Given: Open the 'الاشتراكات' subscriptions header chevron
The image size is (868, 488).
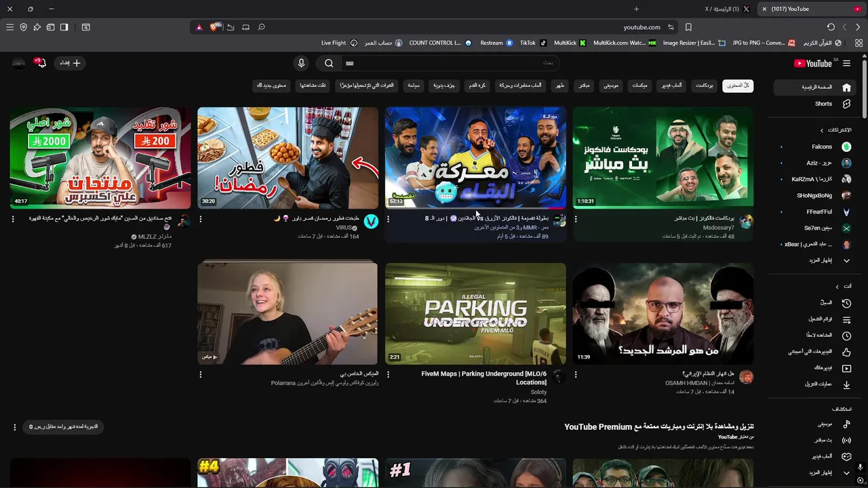Looking at the screenshot, I should 822,130.
